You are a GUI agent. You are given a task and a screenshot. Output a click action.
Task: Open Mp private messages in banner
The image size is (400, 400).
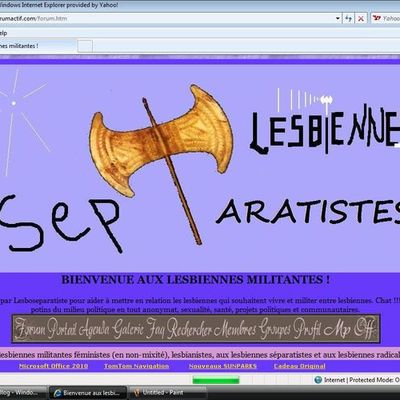click(x=337, y=328)
